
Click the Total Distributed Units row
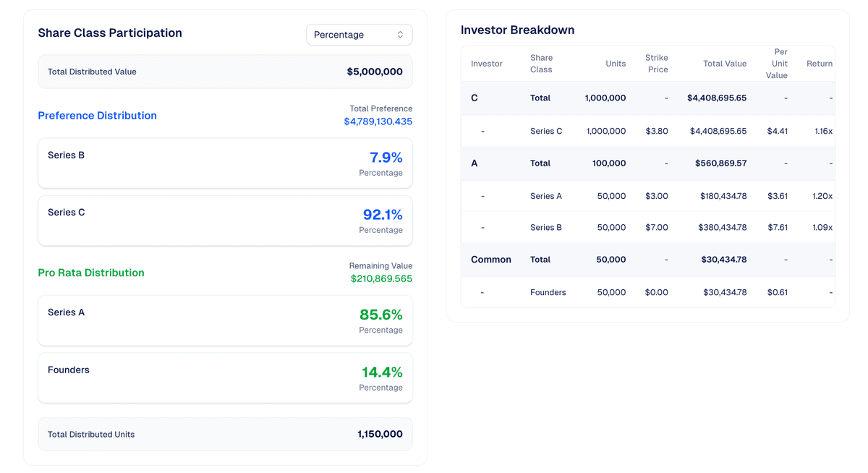tap(225, 434)
